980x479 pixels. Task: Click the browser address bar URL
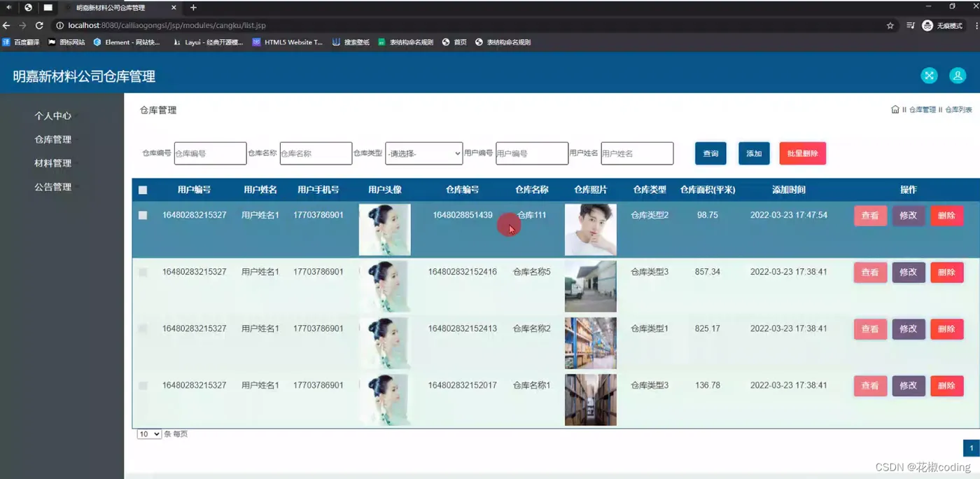click(x=167, y=25)
